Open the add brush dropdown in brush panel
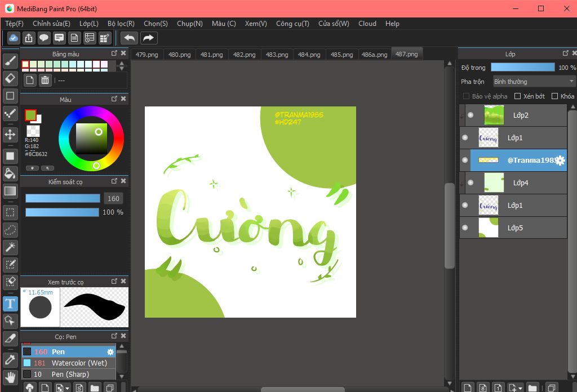 point(68,388)
